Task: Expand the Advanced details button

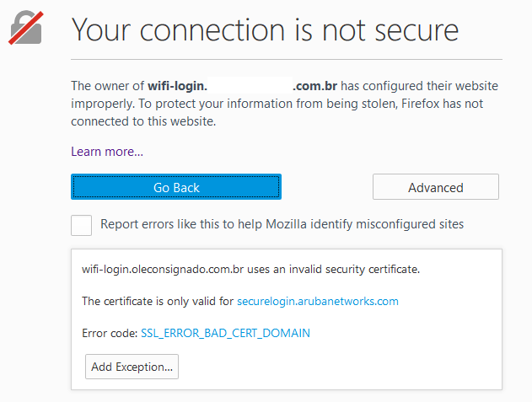Action: click(x=435, y=187)
